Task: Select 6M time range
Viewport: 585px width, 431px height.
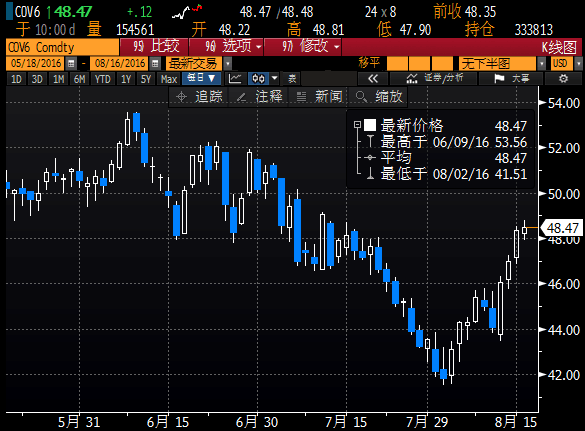Action: 79,79
